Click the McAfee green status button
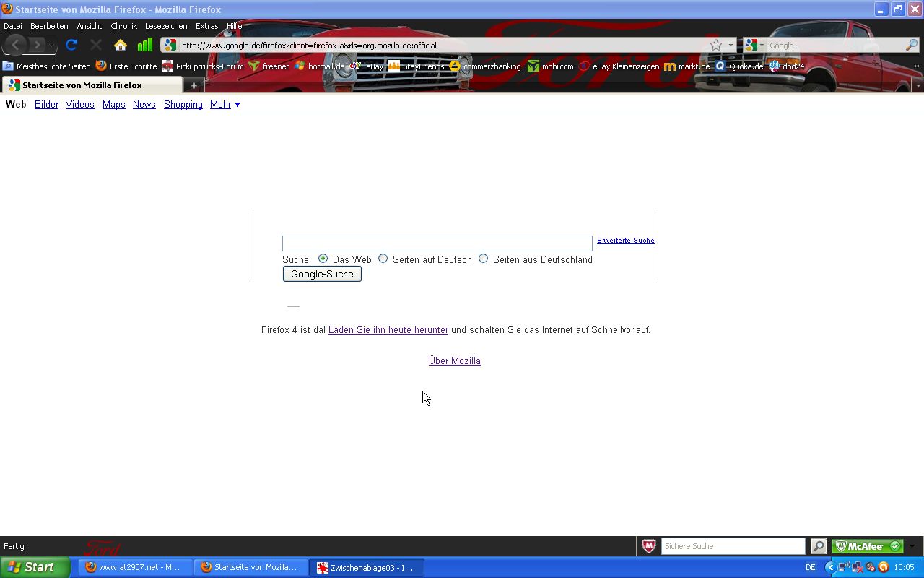 pos(868,546)
